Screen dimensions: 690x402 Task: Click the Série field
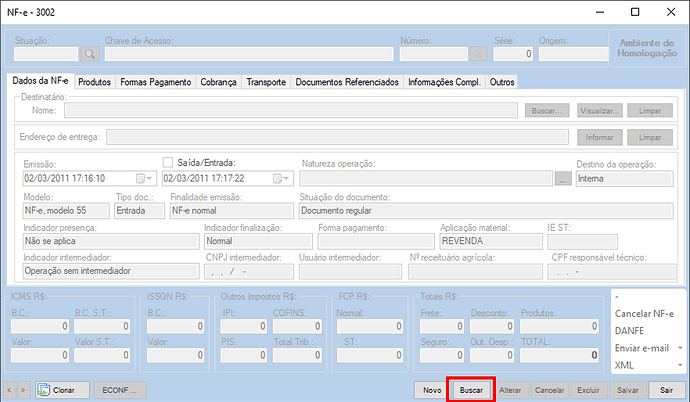[513, 54]
